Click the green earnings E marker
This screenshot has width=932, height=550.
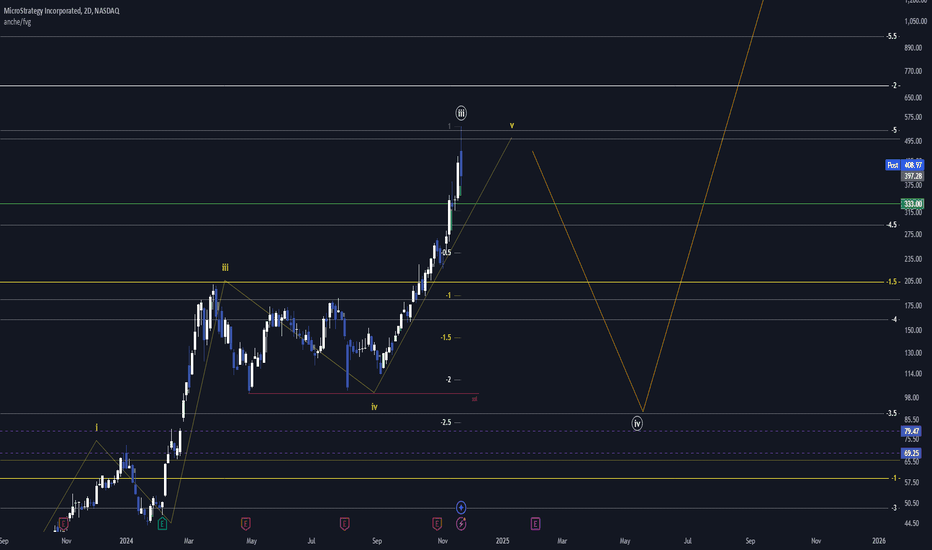[x=162, y=524]
